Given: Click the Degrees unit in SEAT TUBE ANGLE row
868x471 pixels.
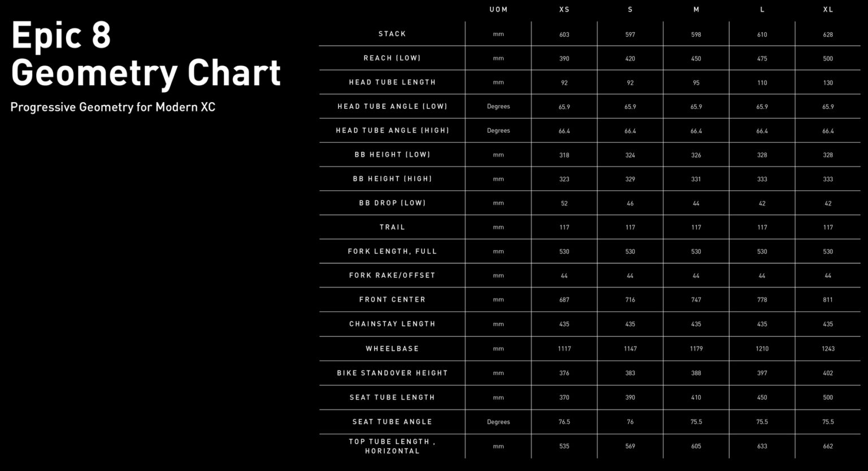Looking at the screenshot, I should coord(498,422).
